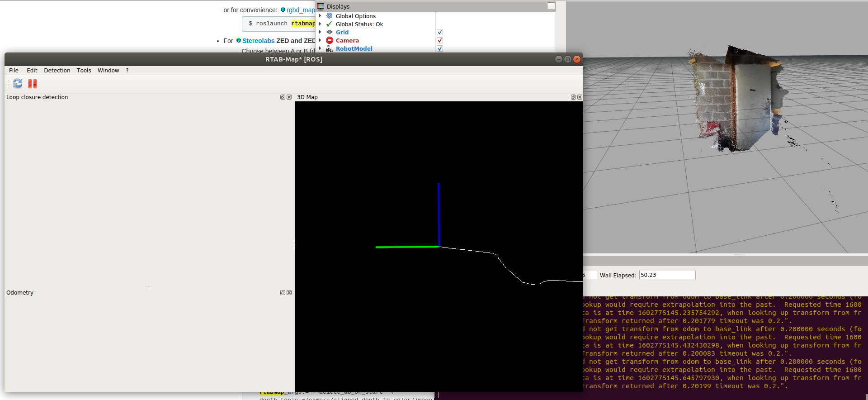Toggle the Grid display checkbox
The image size is (868, 400).
tap(440, 32)
